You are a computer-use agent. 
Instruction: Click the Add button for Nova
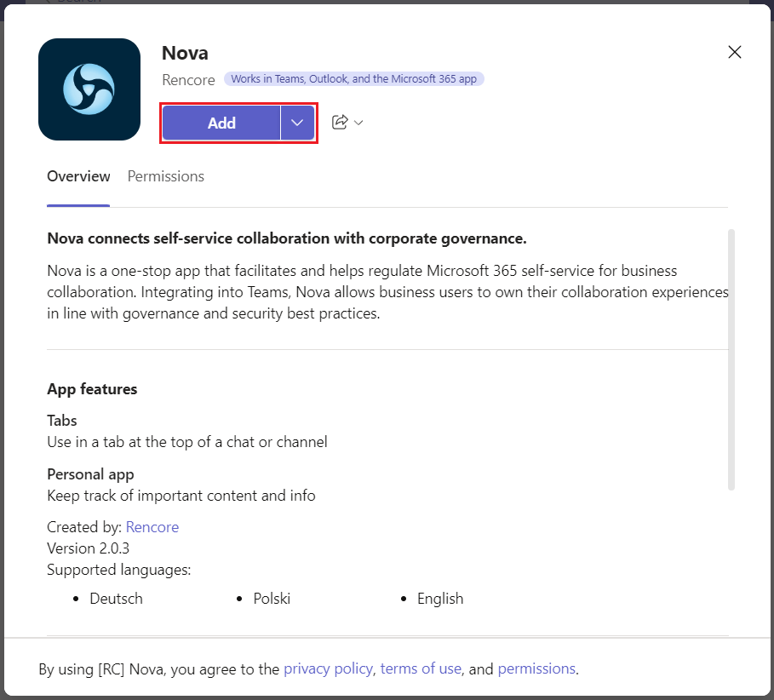(221, 123)
